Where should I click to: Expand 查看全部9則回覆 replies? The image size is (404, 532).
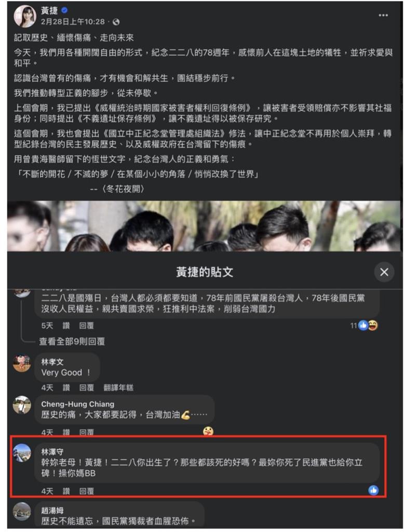[x=72, y=341]
